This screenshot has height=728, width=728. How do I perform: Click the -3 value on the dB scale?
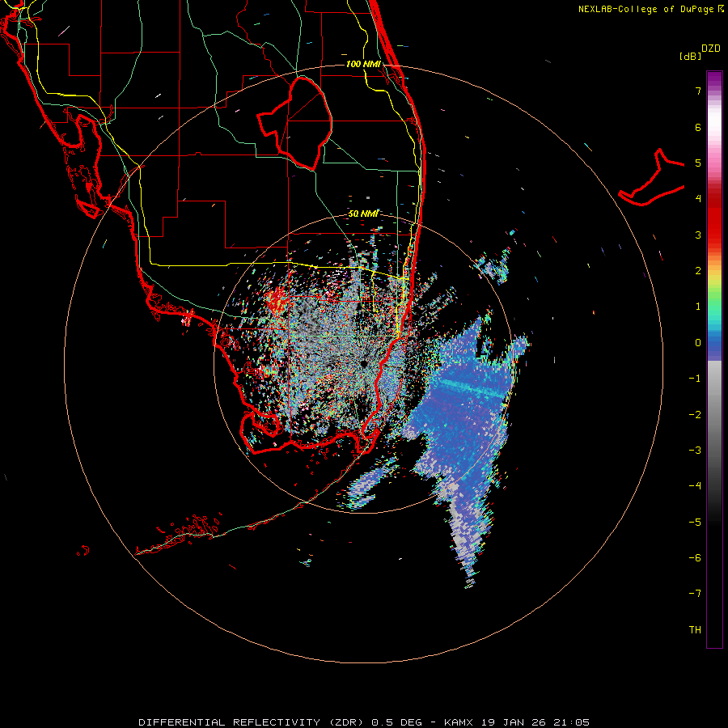[695, 451]
